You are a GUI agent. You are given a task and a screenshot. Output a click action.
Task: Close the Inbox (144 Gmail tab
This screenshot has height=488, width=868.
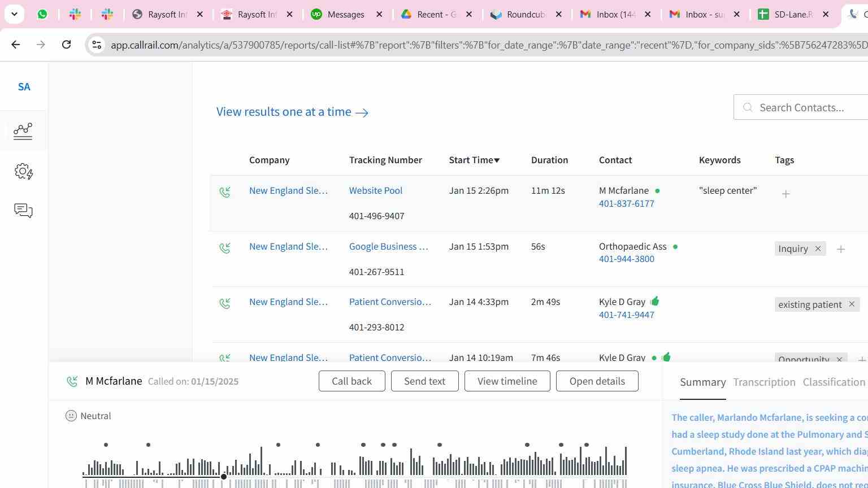click(x=648, y=14)
